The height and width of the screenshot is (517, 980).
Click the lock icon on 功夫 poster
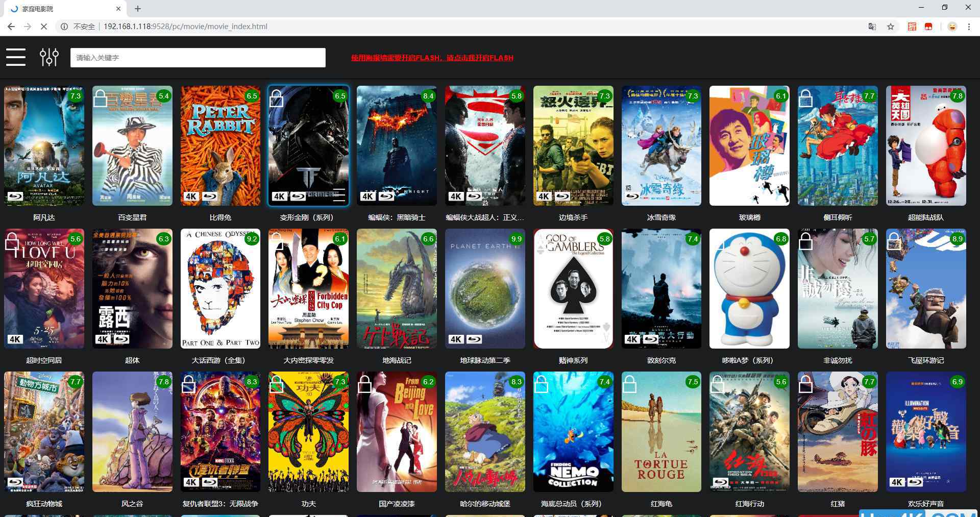tap(276, 384)
